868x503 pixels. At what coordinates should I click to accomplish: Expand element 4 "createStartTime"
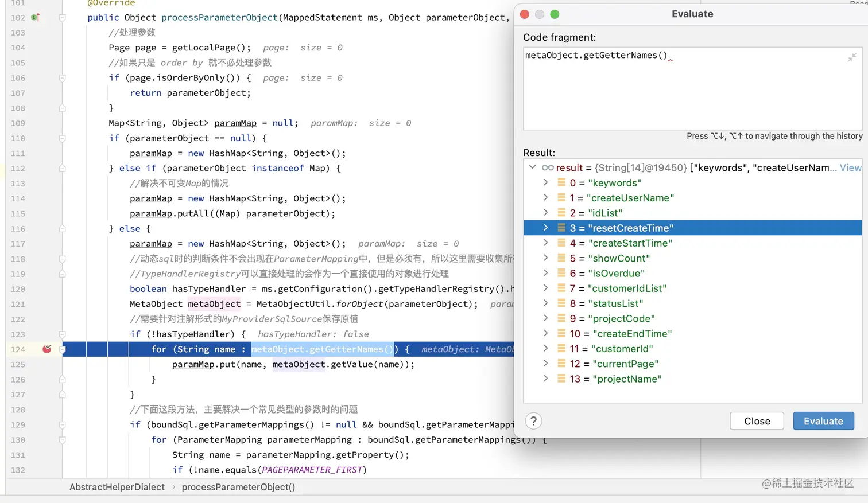click(x=545, y=243)
